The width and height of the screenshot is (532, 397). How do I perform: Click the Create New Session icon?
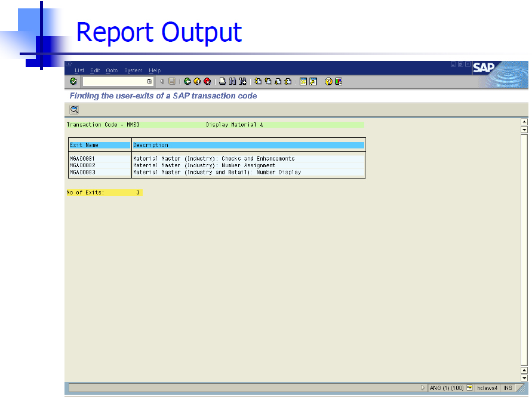tap(303, 81)
